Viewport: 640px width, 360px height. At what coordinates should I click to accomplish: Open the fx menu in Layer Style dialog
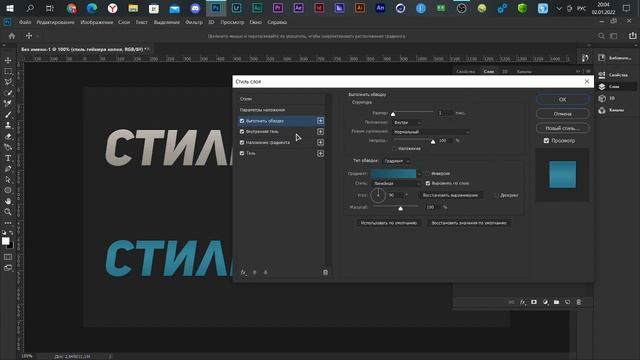[244, 272]
